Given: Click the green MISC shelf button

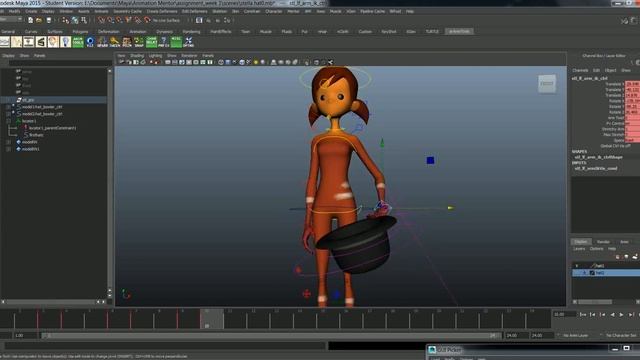Looking at the screenshot, I should point(176,42).
